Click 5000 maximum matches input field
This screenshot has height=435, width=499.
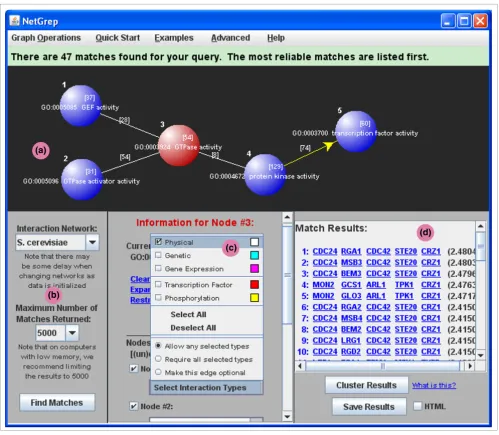pyautogui.click(x=51, y=333)
